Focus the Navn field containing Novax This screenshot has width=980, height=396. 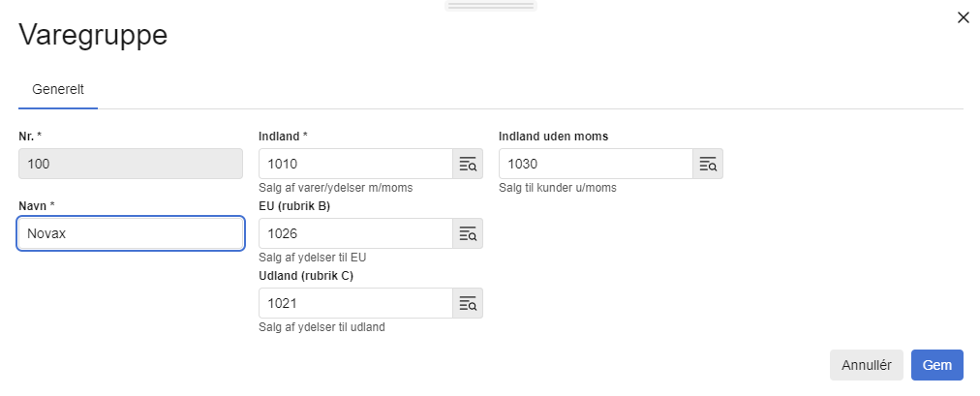click(131, 233)
